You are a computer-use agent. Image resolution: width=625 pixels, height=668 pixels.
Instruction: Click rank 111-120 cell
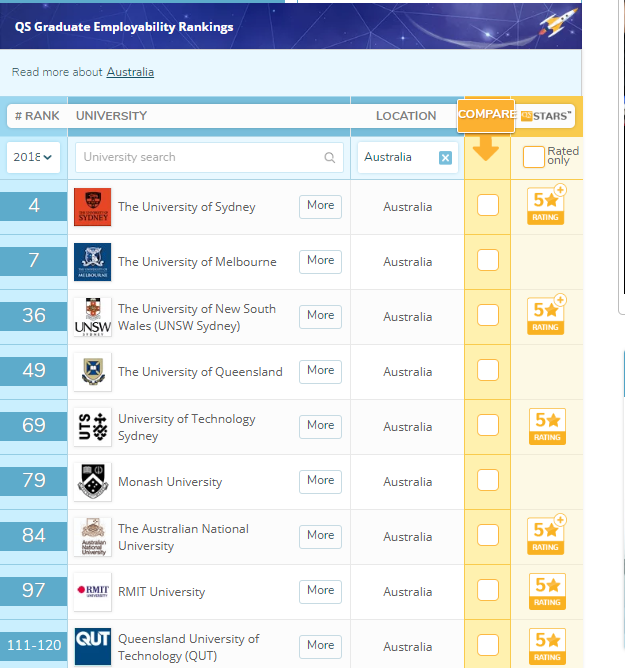pos(34,646)
